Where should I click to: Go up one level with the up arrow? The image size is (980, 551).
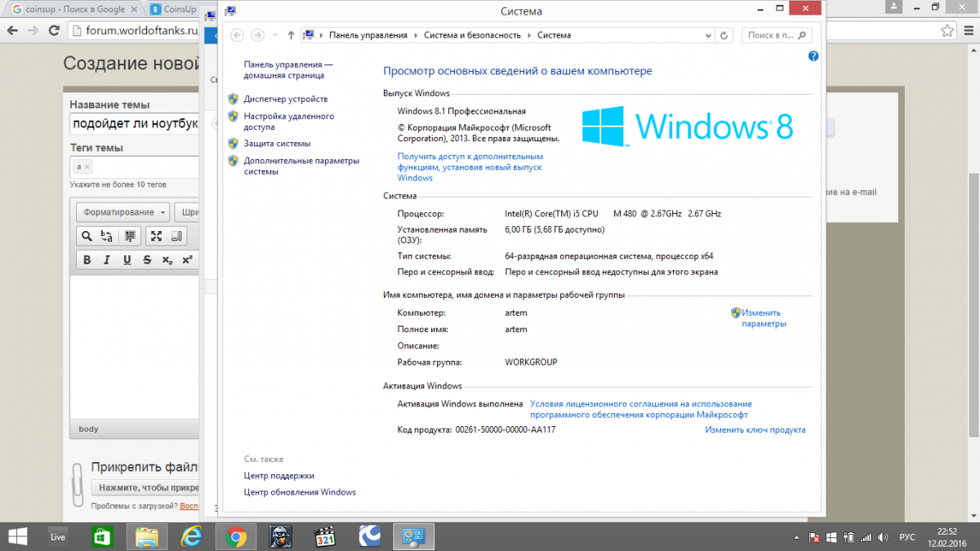[x=291, y=36]
